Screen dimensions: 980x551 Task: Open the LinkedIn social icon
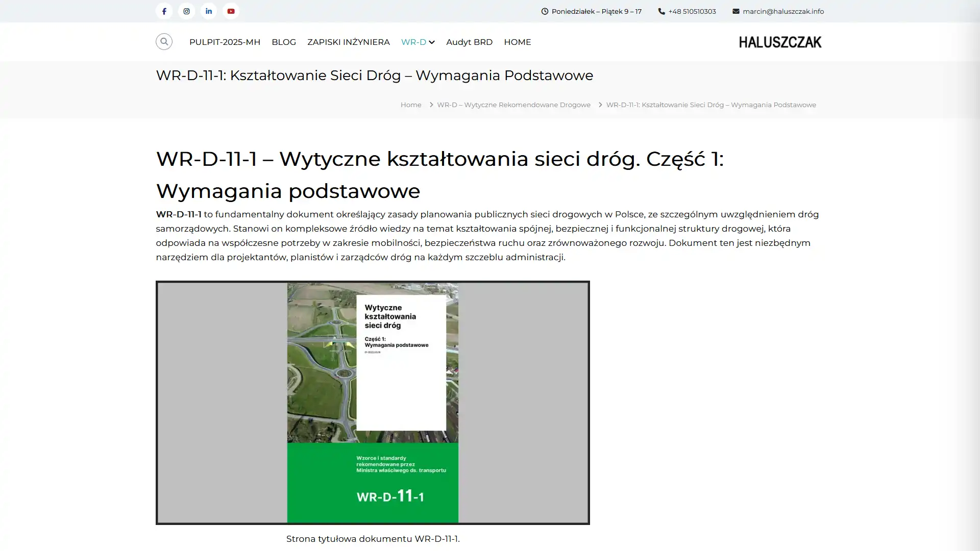point(209,11)
